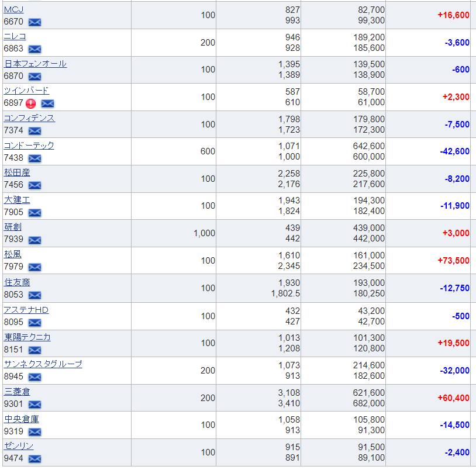Screen dimensions: 476x470
Task: Open the 松田産 stock link
Action: [17, 172]
